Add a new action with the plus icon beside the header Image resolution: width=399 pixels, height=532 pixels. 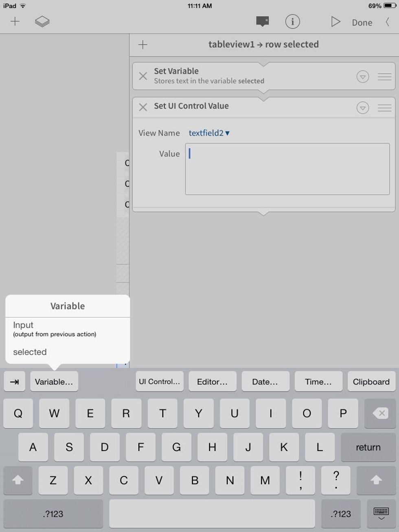click(143, 45)
